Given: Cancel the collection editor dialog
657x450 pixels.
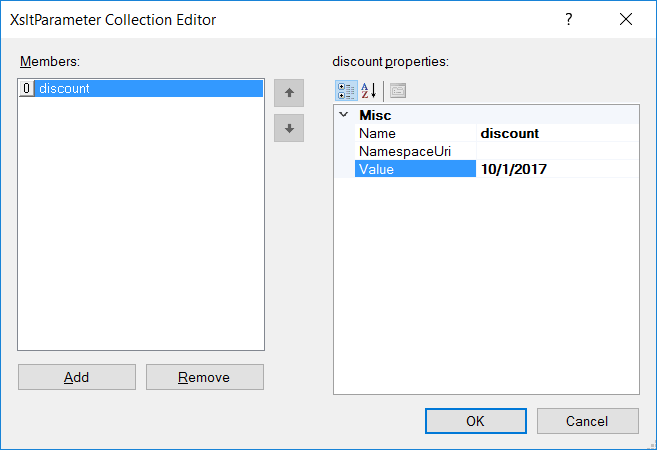Looking at the screenshot, I should (588, 421).
